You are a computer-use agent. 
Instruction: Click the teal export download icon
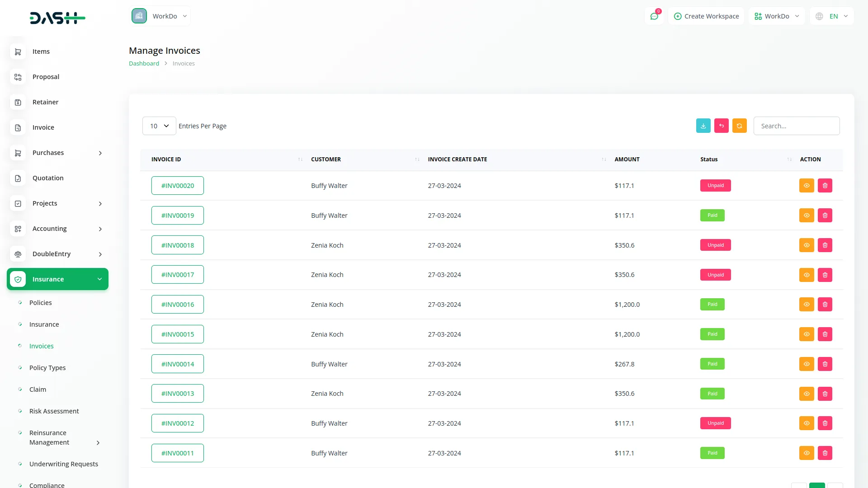pyautogui.click(x=703, y=126)
